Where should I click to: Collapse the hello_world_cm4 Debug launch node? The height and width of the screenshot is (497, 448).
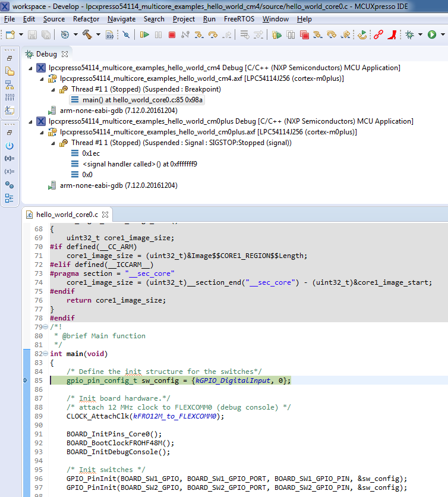31,68
